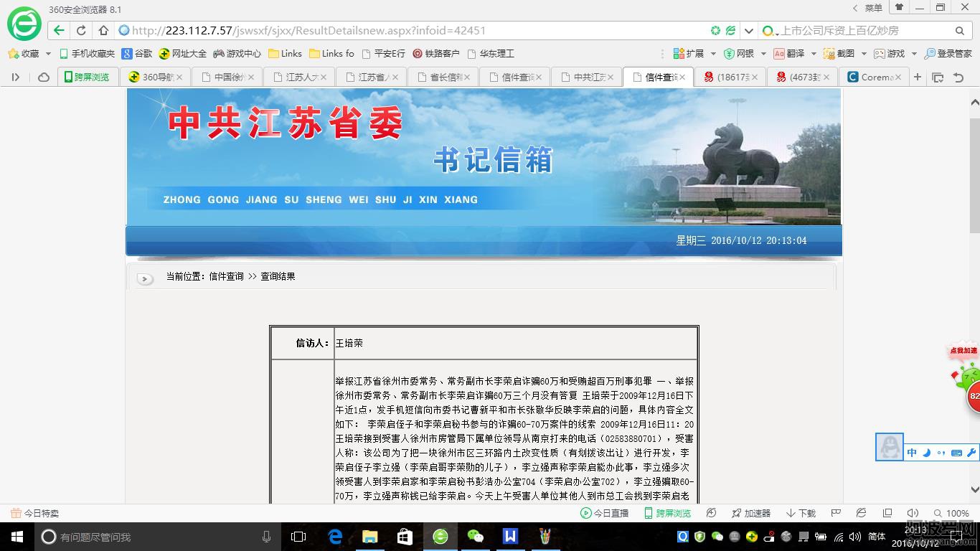Switch to the 360导航 tab

pyautogui.click(x=154, y=77)
